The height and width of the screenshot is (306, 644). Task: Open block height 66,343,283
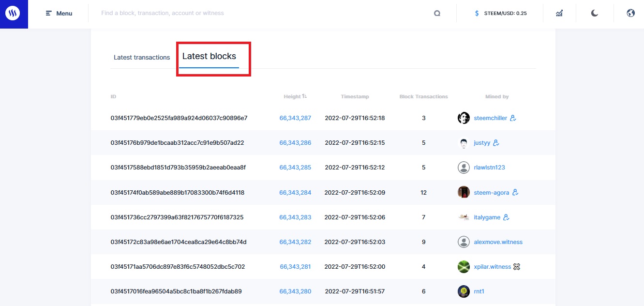tap(295, 217)
